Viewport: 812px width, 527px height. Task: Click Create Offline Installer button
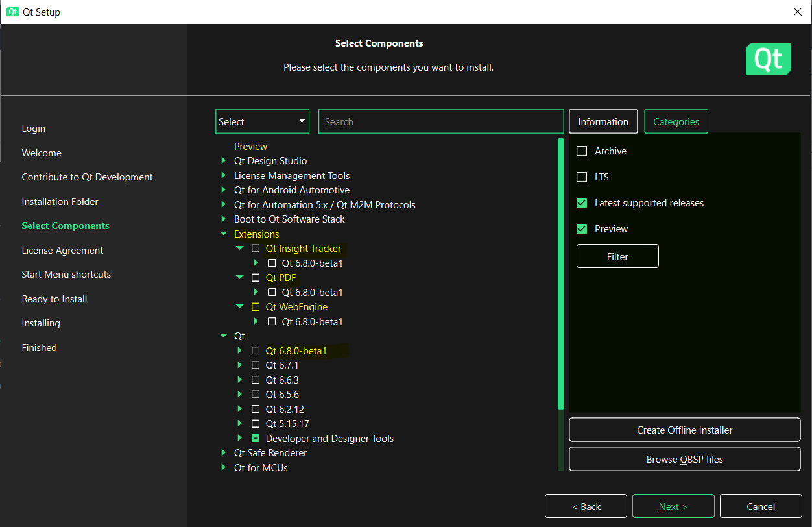(684, 430)
